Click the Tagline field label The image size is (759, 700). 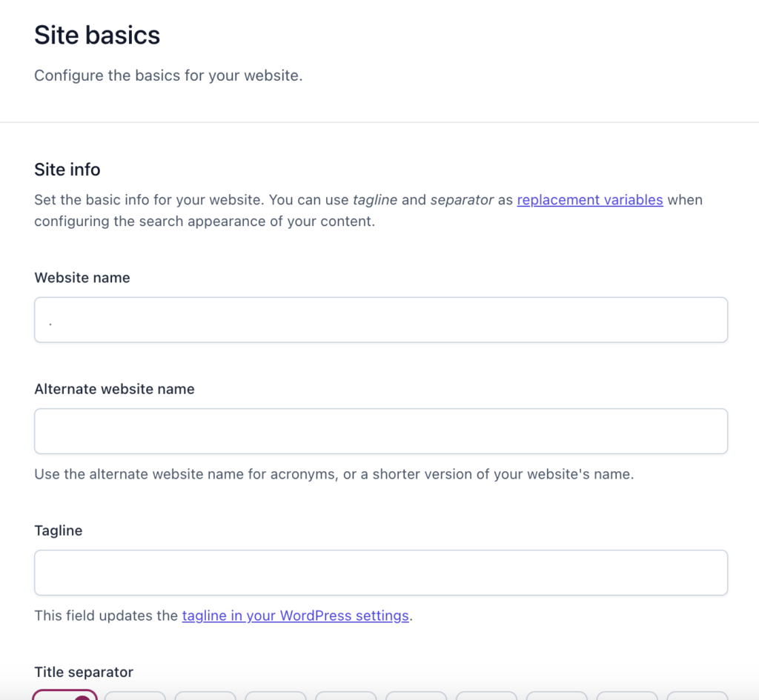pyautogui.click(x=59, y=530)
